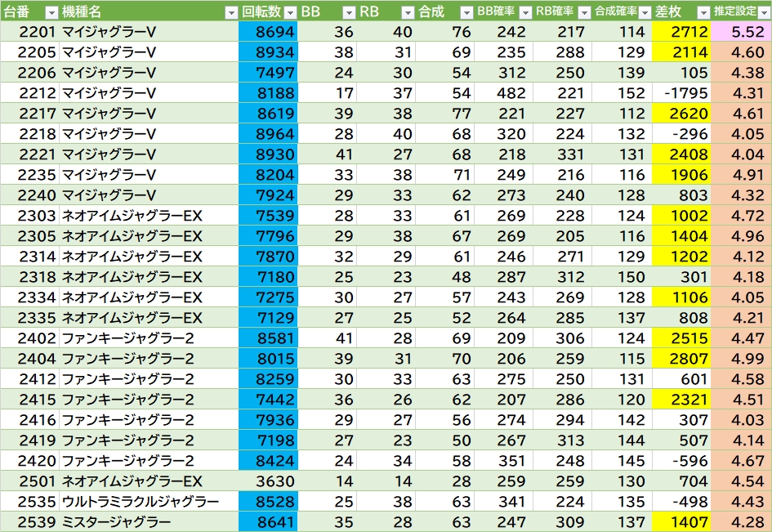The image size is (772, 532).
Task: Select the BB確率 cell 482
Action: (x=504, y=92)
